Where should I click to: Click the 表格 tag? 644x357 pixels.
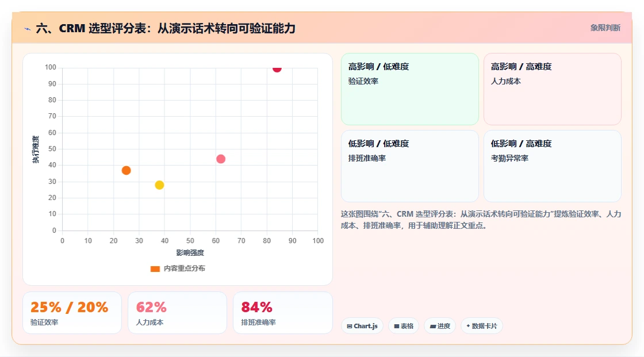coord(404,326)
